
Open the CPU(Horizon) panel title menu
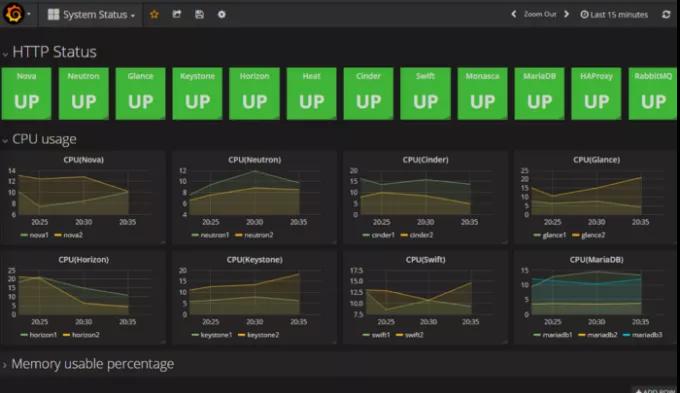83,259
